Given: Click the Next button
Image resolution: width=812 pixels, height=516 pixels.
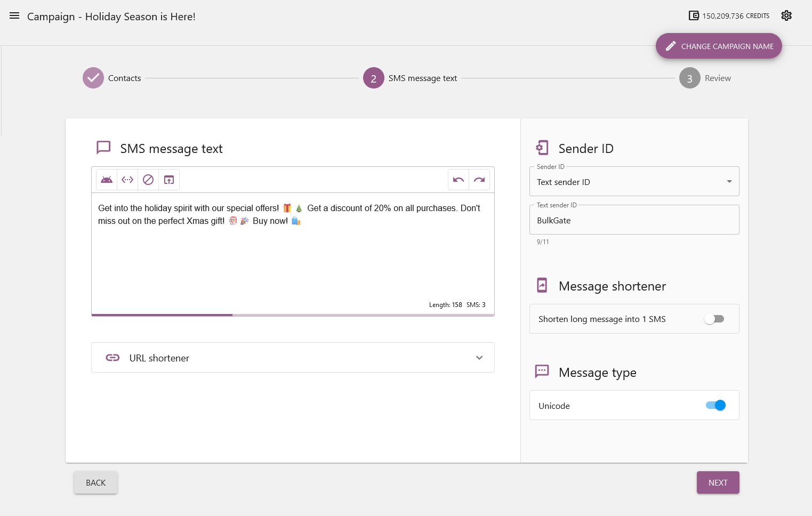Looking at the screenshot, I should [x=718, y=482].
